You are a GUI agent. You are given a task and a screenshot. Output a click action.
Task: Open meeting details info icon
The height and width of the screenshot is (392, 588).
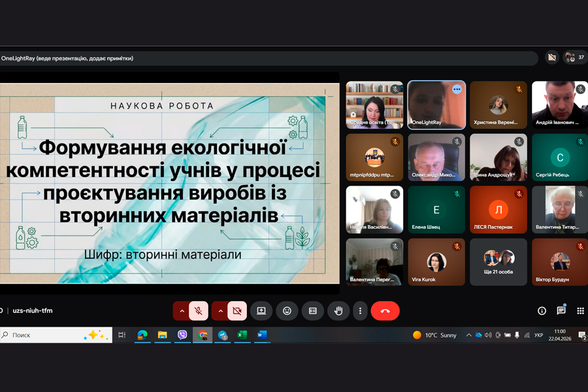pyautogui.click(x=542, y=310)
